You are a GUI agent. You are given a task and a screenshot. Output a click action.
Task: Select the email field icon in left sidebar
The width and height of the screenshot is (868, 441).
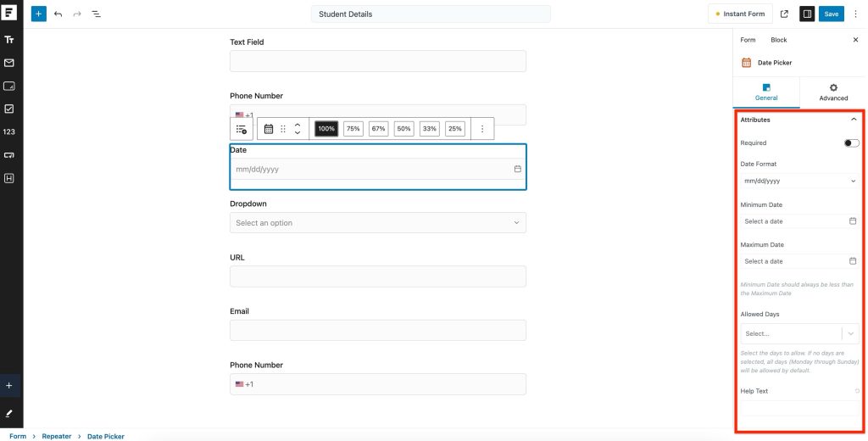click(9, 63)
